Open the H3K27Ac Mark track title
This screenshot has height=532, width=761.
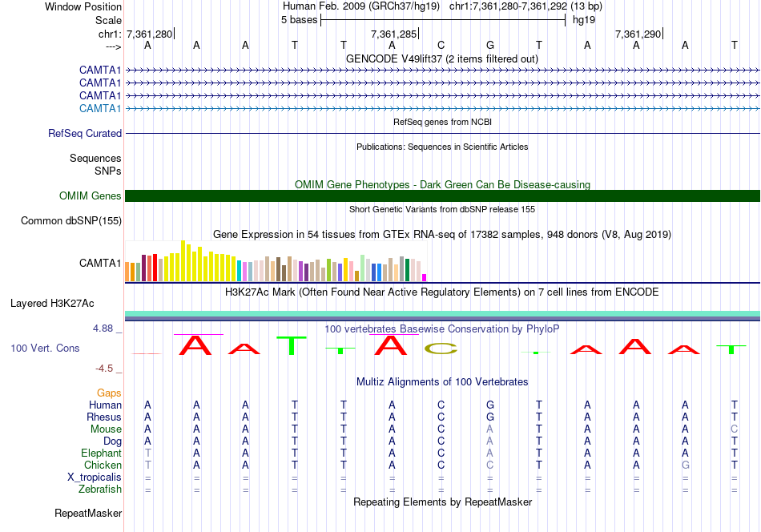coord(442,292)
